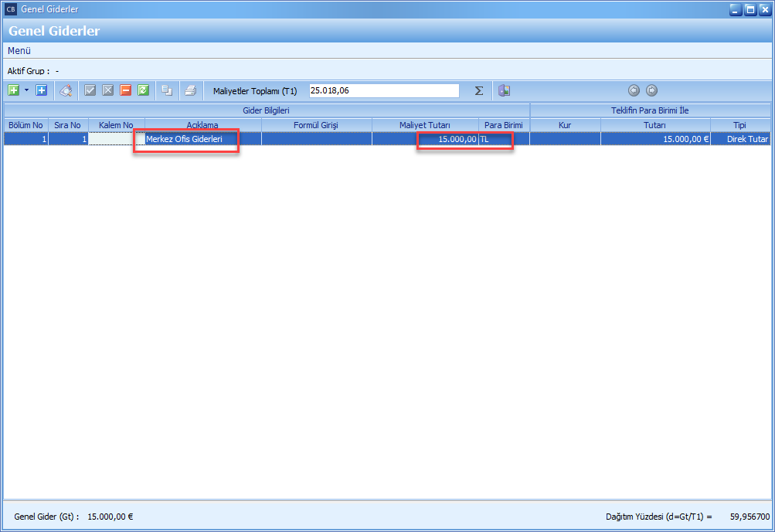The width and height of the screenshot is (775, 532).
Task: Click the green add row icon
Action: click(13, 90)
